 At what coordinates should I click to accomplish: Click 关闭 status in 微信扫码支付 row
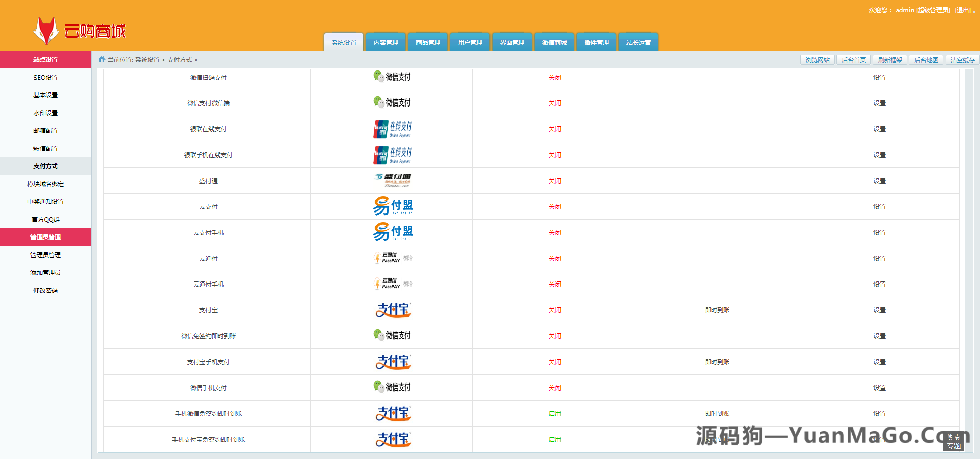[x=554, y=78]
